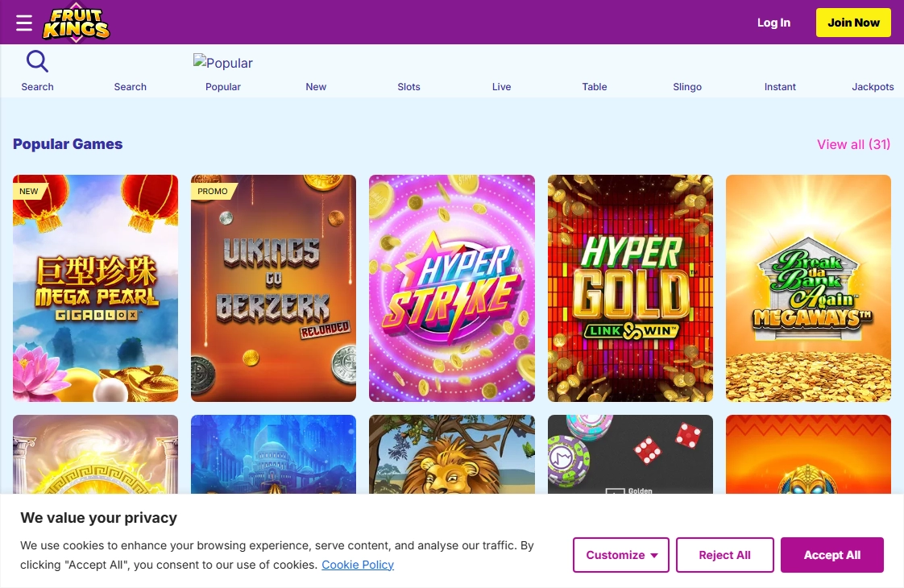This screenshot has height=588, width=904.
Task: Click the Join Now button
Action: tap(853, 23)
